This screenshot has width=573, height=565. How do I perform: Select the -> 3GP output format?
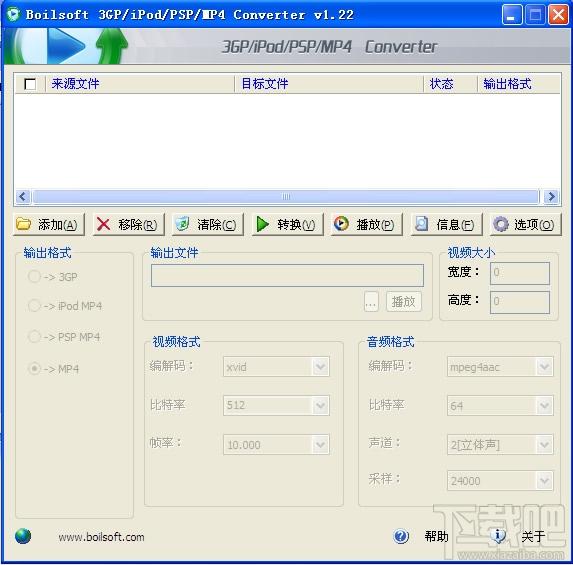(34, 277)
